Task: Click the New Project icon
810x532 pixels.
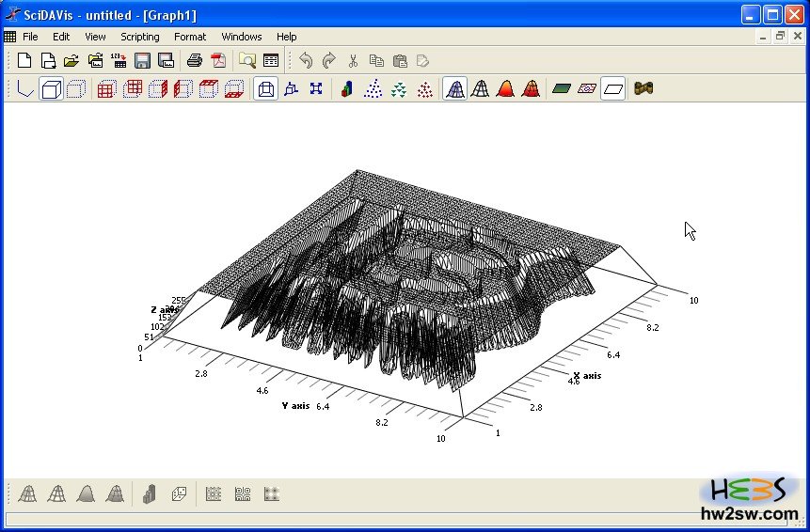Action: tap(24, 61)
